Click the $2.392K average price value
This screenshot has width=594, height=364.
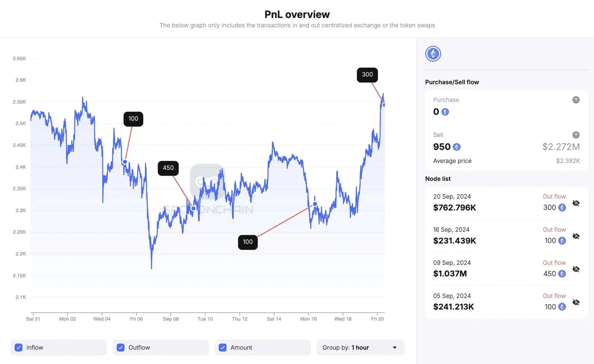pos(568,161)
